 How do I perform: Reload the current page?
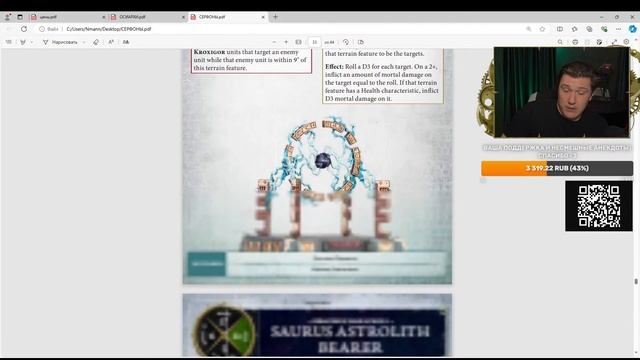pos(24,29)
